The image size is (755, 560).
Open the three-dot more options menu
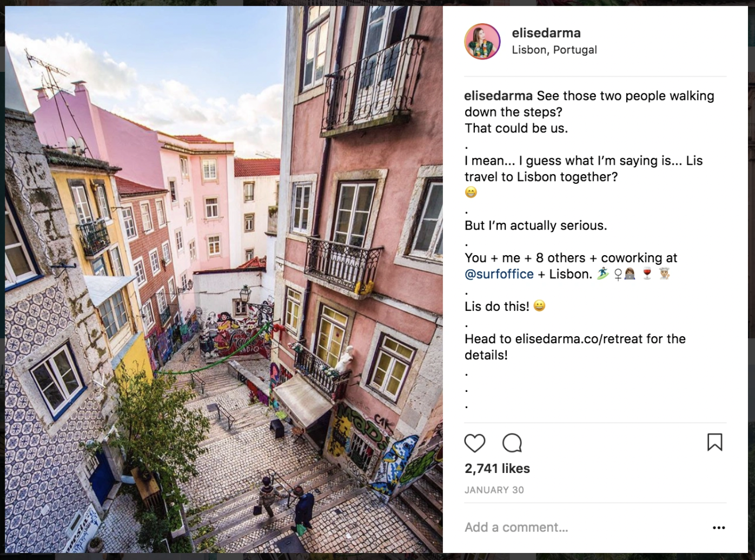pyautogui.click(x=719, y=528)
